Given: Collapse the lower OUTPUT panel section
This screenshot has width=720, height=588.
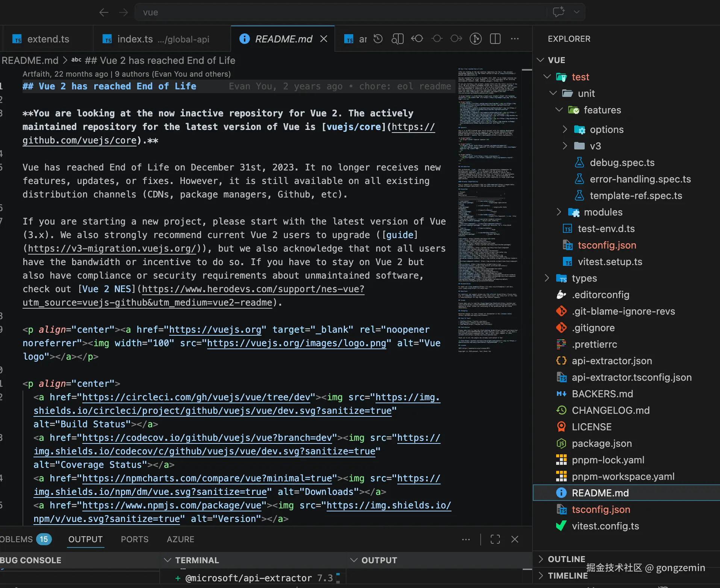Looking at the screenshot, I should pos(354,560).
